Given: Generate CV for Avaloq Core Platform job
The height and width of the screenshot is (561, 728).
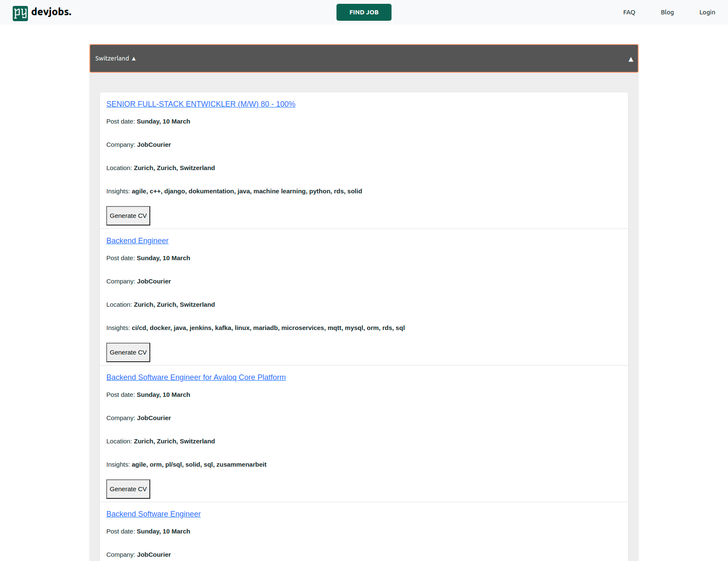Looking at the screenshot, I should coord(128,489).
